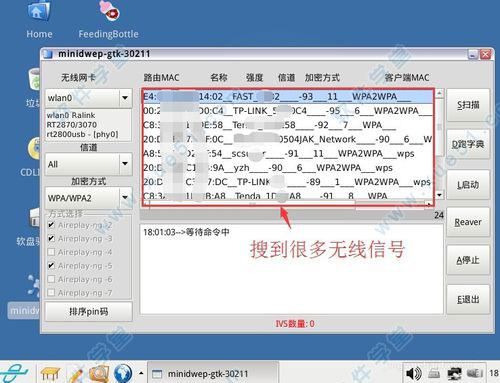
Task: Click the A停止 stop button
Action: (x=468, y=260)
